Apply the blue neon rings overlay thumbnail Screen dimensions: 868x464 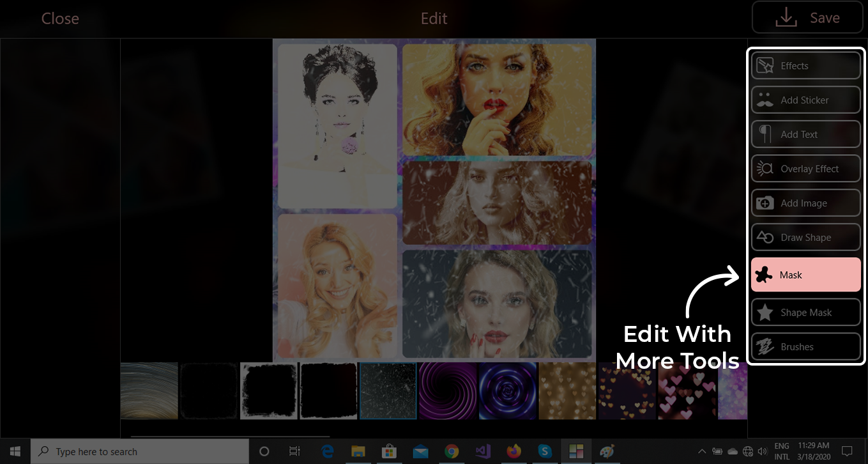click(508, 391)
